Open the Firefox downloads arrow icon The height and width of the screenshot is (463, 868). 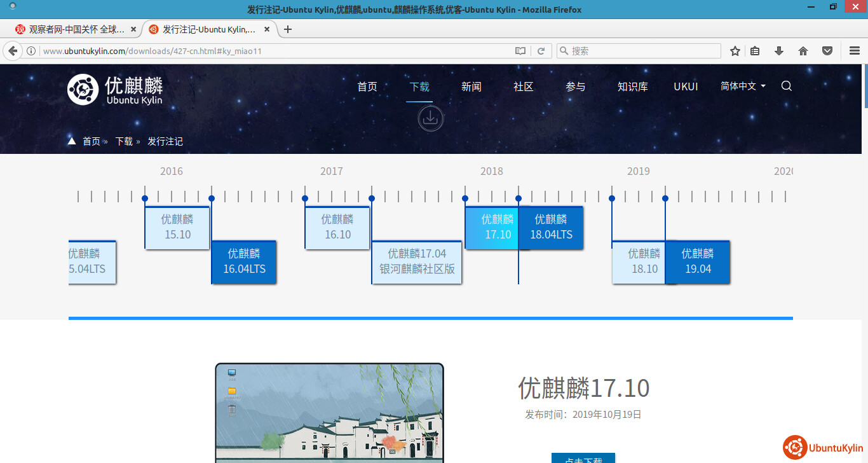coord(779,51)
